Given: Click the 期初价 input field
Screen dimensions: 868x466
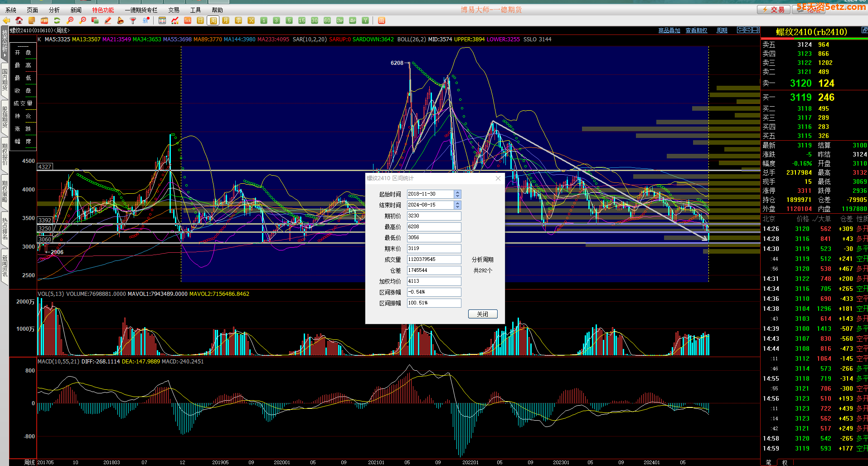Looking at the screenshot, I should 434,216.
